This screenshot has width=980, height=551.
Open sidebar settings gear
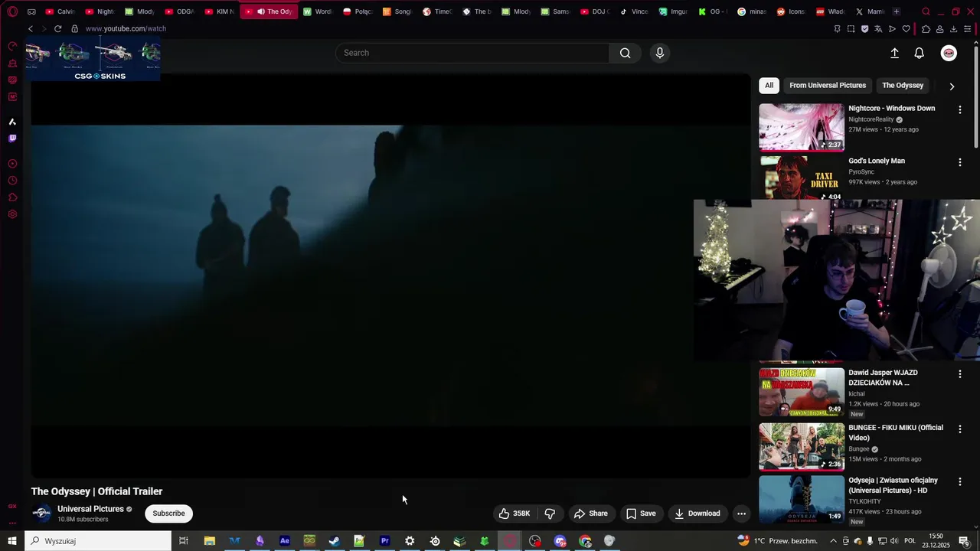pyautogui.click(x=12, y=214)
